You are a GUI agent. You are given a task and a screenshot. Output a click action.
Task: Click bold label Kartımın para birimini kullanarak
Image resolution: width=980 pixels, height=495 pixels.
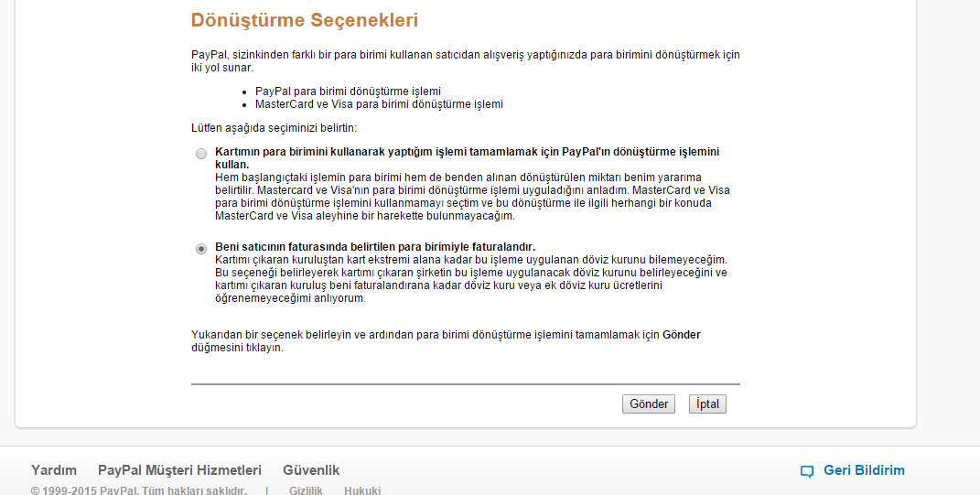[x=467, y=158]
